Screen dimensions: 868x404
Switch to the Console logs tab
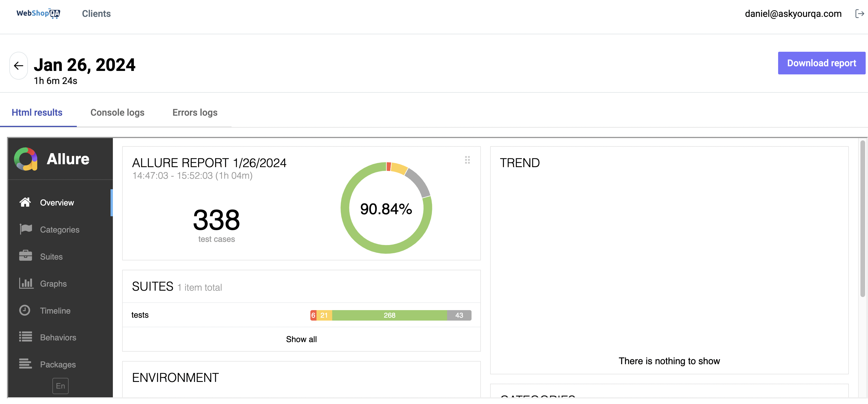point(117,112)
